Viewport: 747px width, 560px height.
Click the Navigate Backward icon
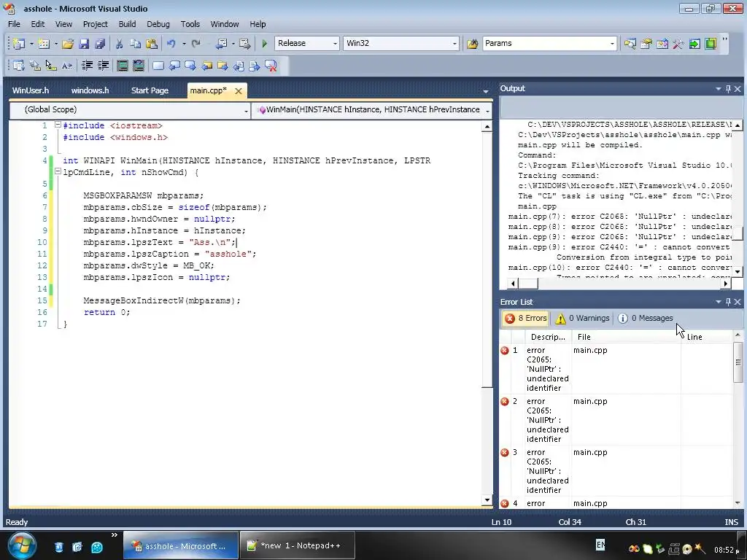point(222,44)
